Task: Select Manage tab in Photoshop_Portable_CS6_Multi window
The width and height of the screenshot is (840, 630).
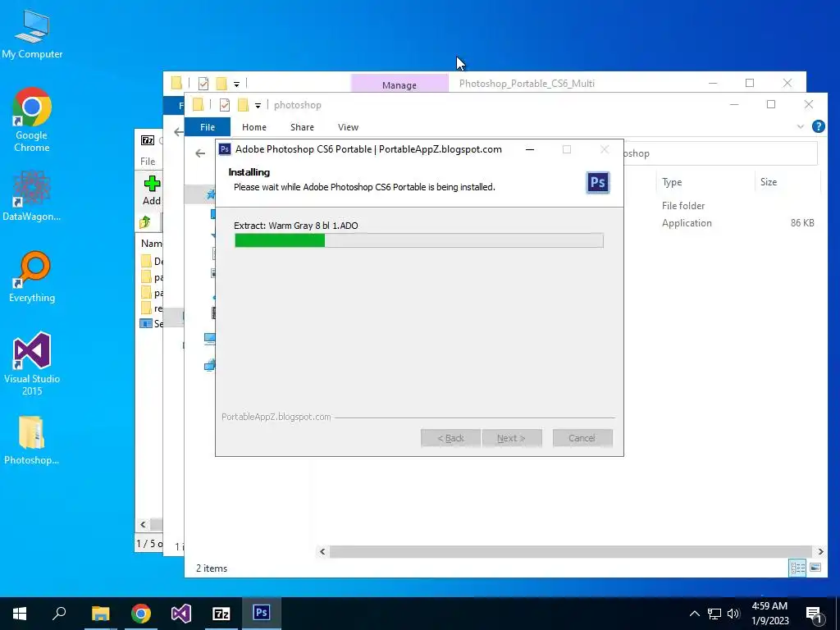Action: 399,84
